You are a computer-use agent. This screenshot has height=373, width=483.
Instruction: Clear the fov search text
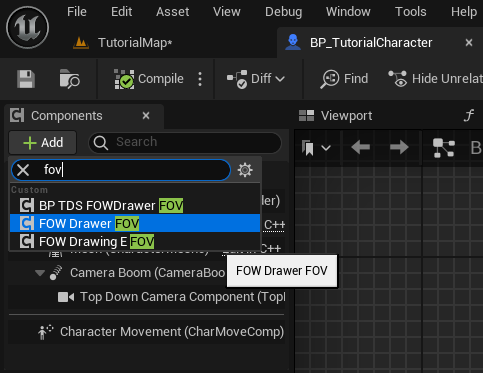click(x=23, y=170)
